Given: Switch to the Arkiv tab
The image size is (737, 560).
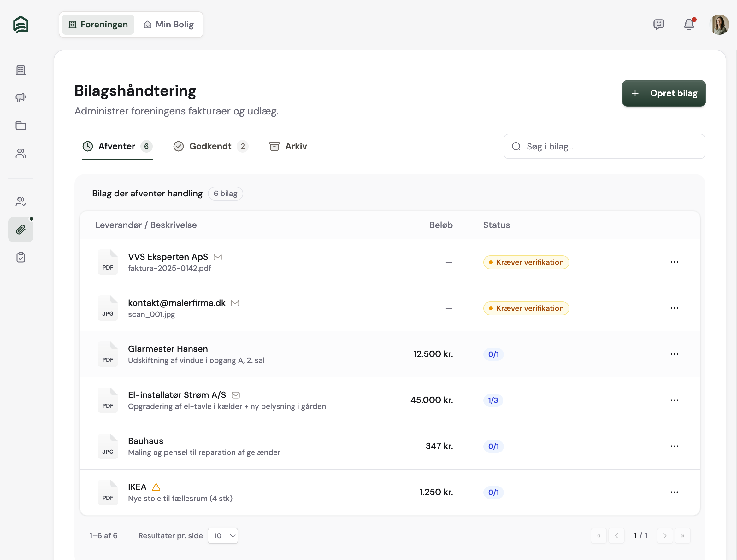Looking at the screenshot, I should pyautogui.click(x=288, y=146).
